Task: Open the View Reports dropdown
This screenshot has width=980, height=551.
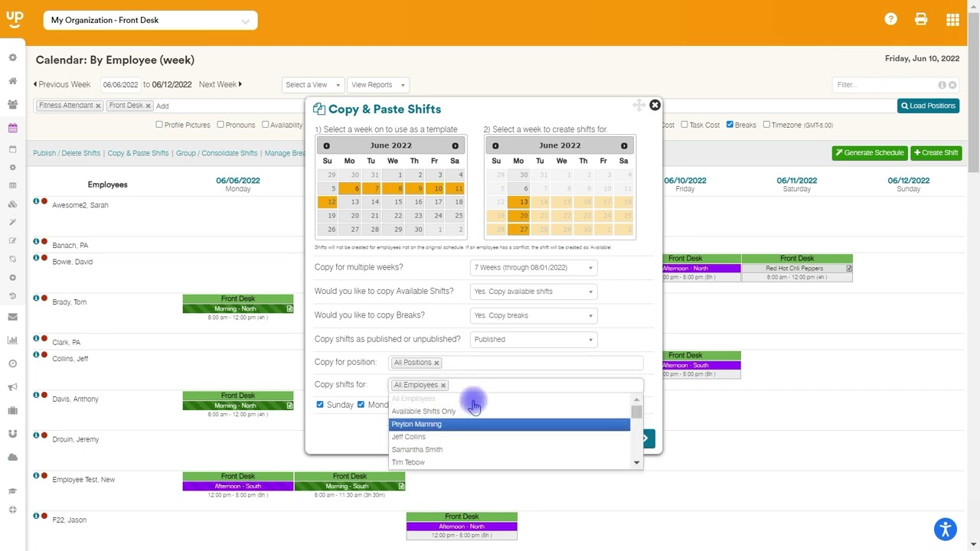Action: pyautogui.click(x=377, y=85)
